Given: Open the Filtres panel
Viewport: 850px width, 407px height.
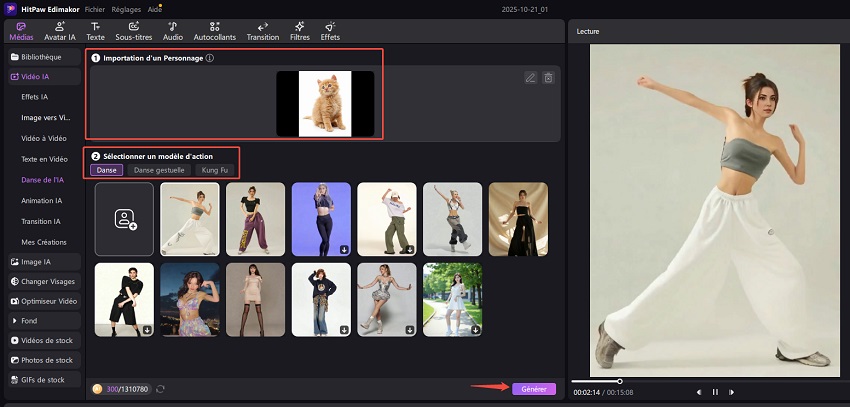Looking at the screenshot, I should tap(298, 30).
